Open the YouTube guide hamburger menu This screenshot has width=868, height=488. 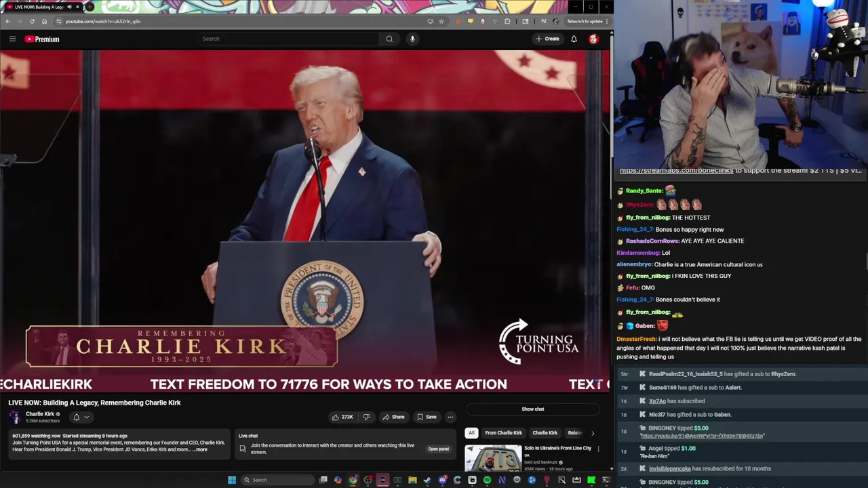point(12,39)
